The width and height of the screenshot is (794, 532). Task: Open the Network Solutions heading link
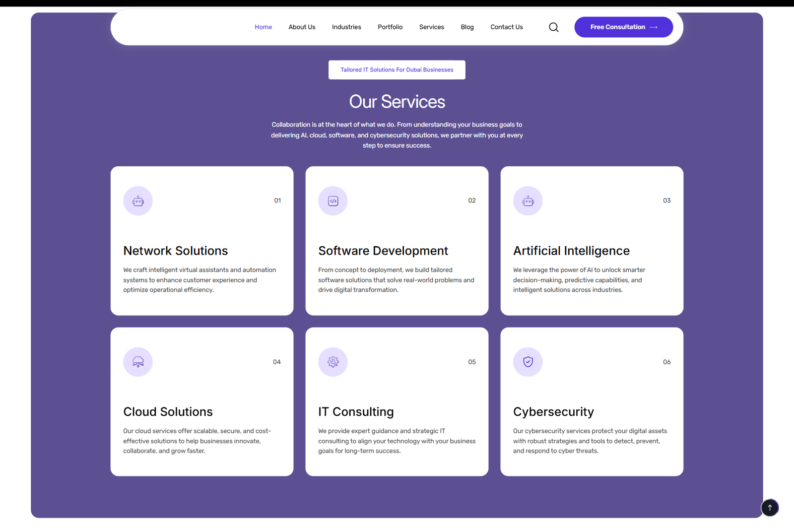[x=176, y=251]
